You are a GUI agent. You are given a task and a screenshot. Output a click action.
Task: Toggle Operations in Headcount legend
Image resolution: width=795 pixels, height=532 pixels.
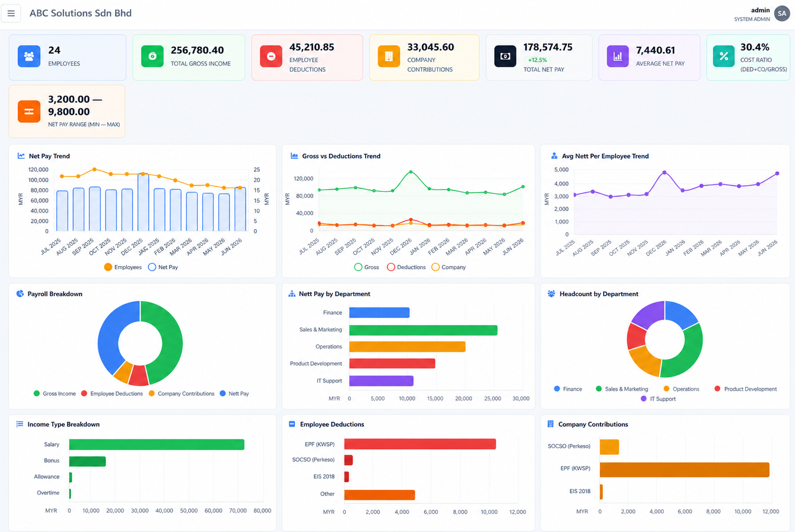[681, 389]
